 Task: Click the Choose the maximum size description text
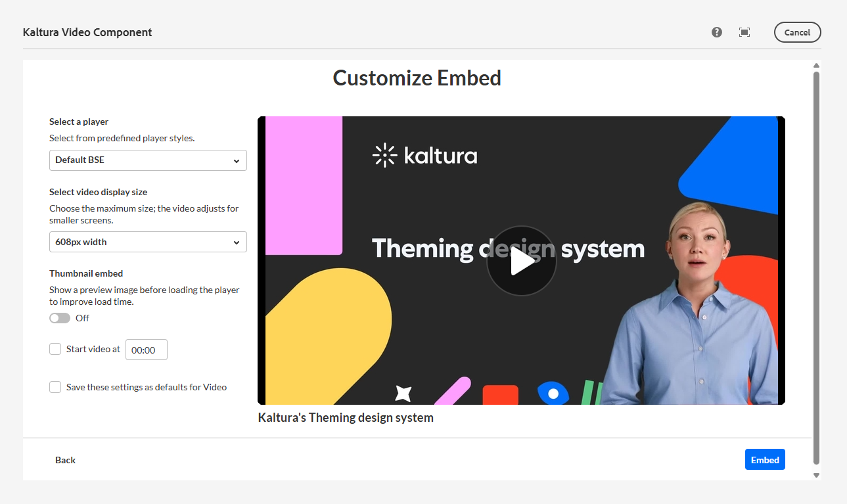(x=145, y=214)
